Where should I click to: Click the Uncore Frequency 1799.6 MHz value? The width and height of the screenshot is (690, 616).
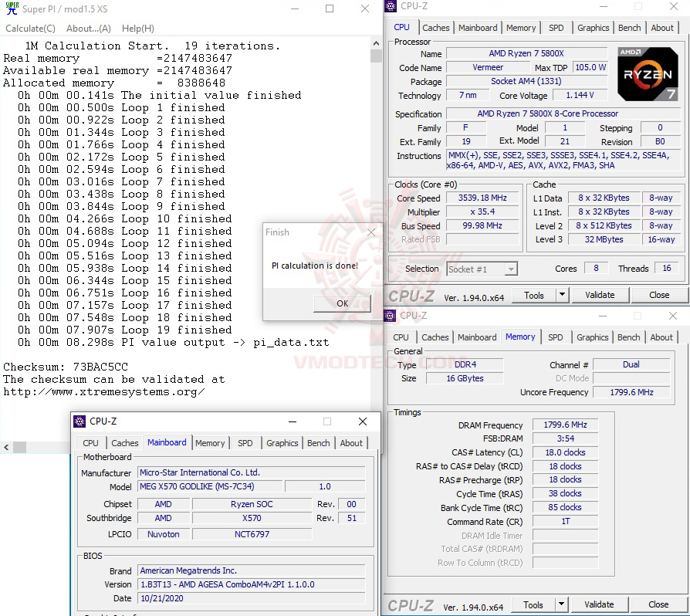(x=631, y=392)
